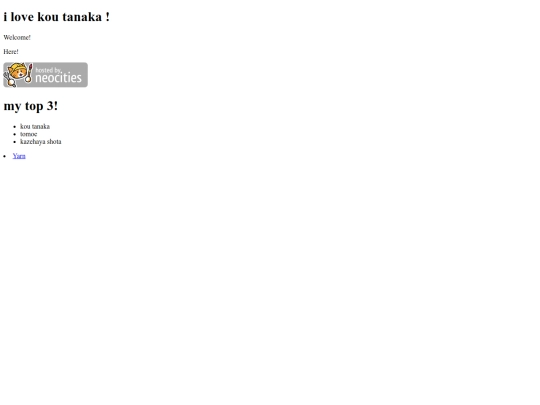Click the "Here!" paragraph text
540x405 pixels.
pos(11,52)
